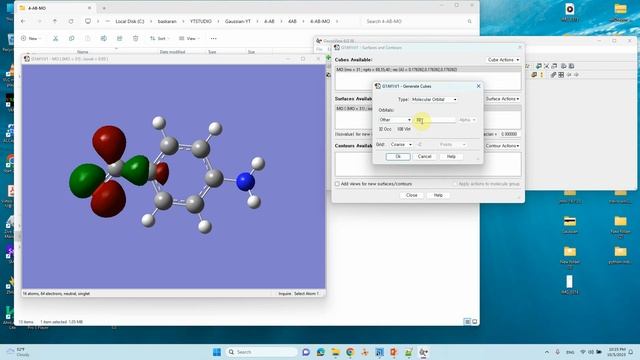Open the Grid Coarse dropdown
Image resolution: width=640 pixels, height=360 pixels.
pyautogui.click(x=401, y=144)
